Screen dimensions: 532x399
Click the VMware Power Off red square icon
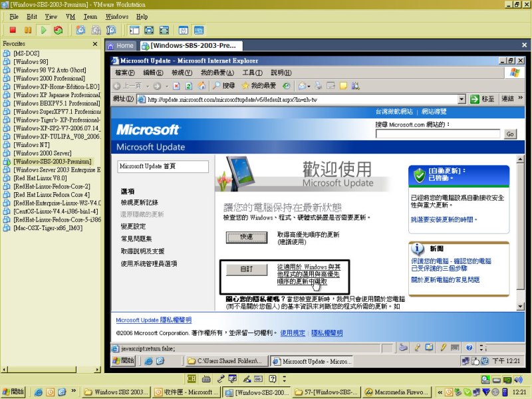13,30
